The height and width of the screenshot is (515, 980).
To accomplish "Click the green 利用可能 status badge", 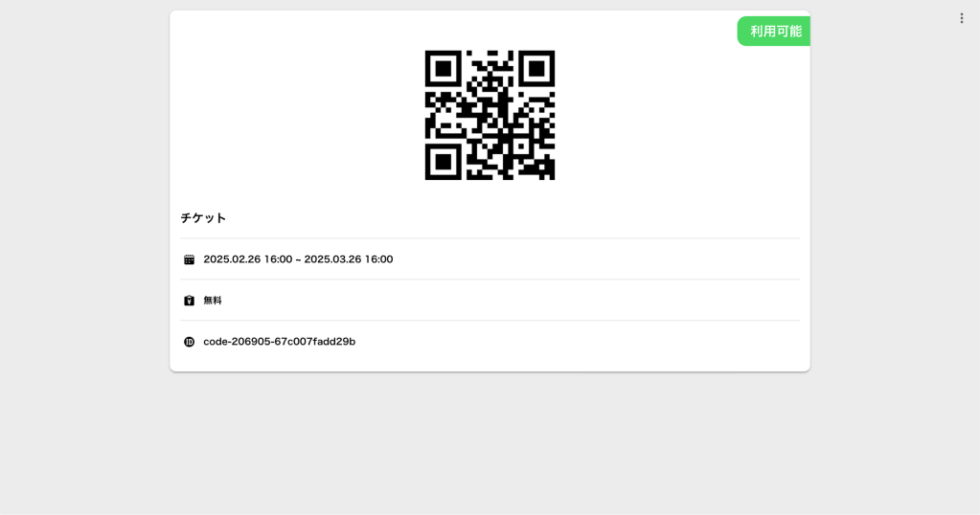I will (x=774, y=32).
